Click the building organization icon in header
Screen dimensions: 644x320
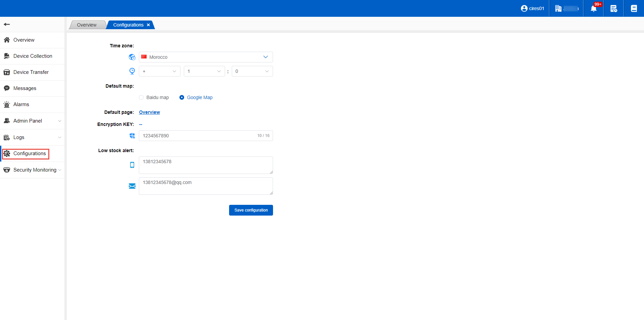click(x=558, y=8)
